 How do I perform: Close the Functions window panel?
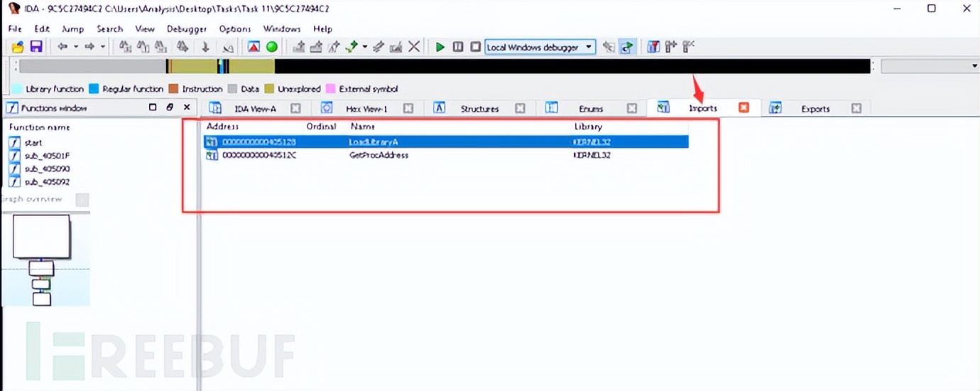[x=187, y=107]
